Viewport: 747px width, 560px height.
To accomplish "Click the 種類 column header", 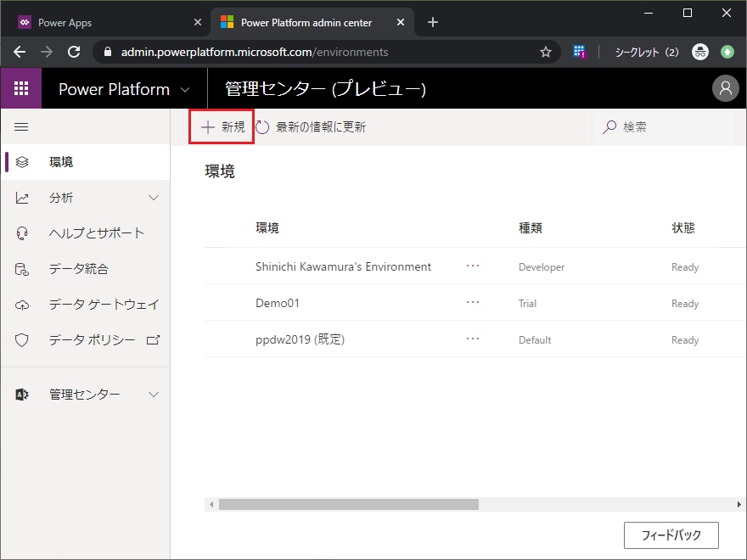I will 531,228.
